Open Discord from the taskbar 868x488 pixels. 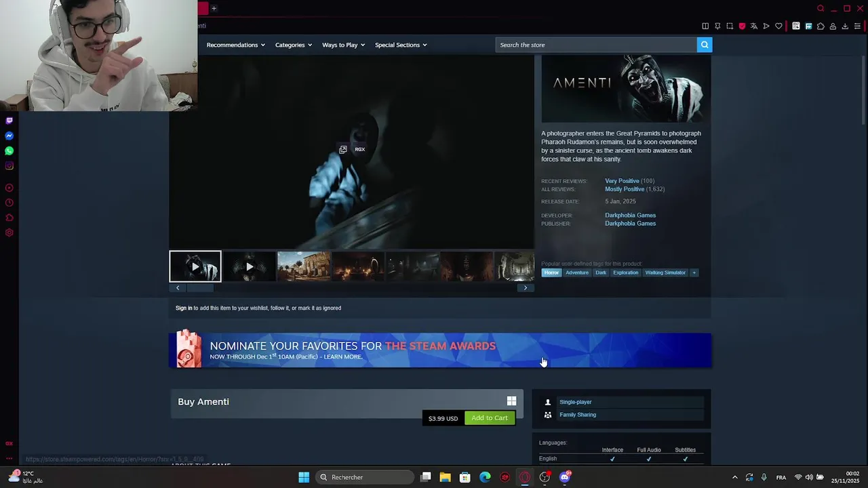pos(565,477)
